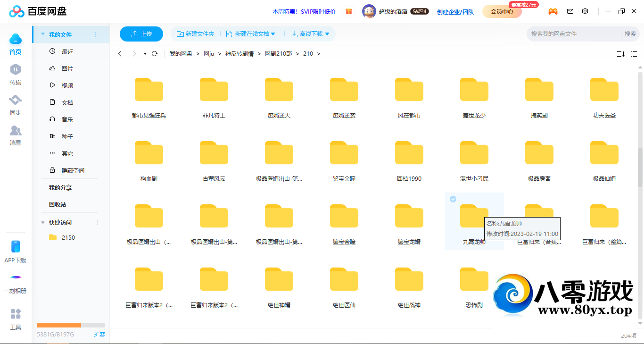Focus the 搜索我的网盘文件 search field
The width and height of the screenshot is (644, 344).
click(573, 34)
